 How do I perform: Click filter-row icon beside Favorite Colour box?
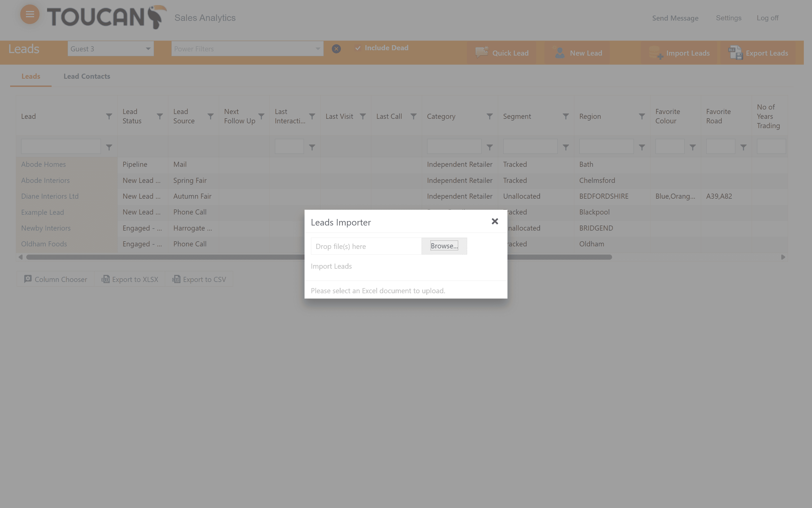(692, 147)
